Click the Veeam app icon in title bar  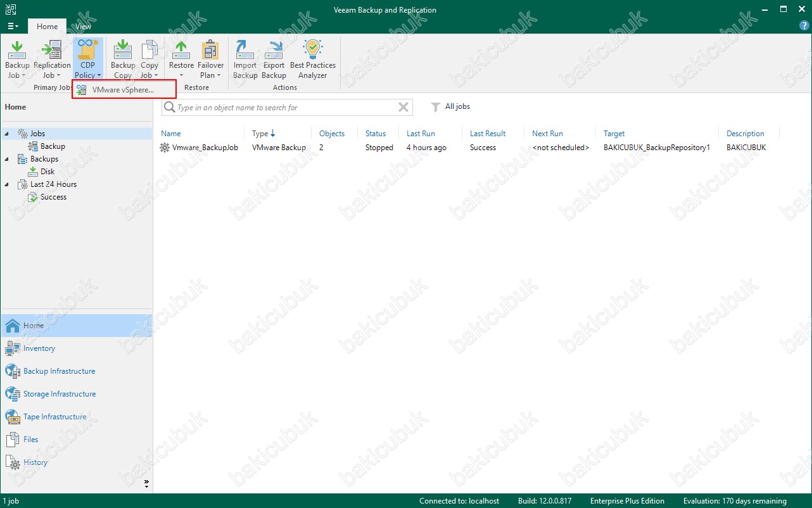point(11,10)
